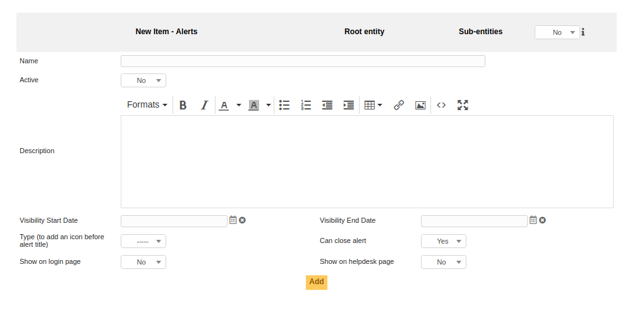
Task: Toggle italic text formatting
Action: pyautogui.click(x=204, y=105)
